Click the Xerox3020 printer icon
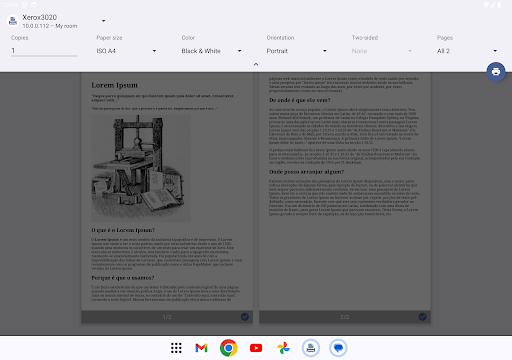512x360 pixels. [x=13, y=21]
